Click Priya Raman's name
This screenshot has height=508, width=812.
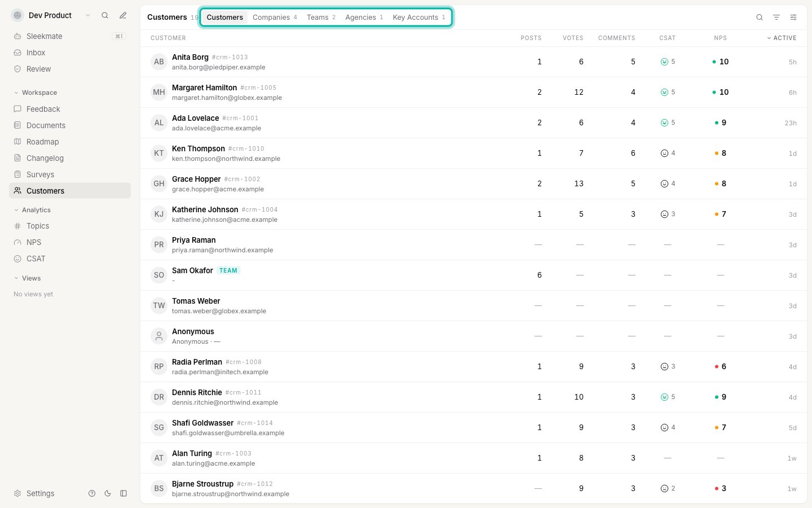tap(193, 240)
